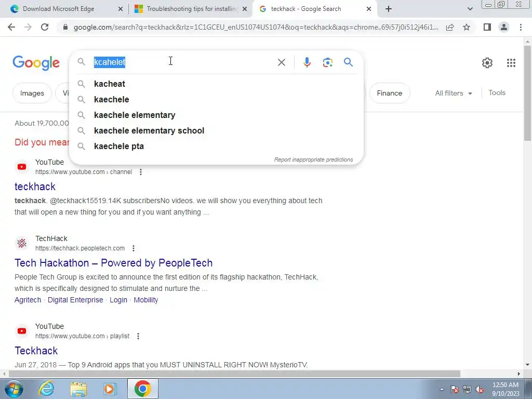
Task: Launch Internet Explorer from taskbar
Action: (46, 389)
